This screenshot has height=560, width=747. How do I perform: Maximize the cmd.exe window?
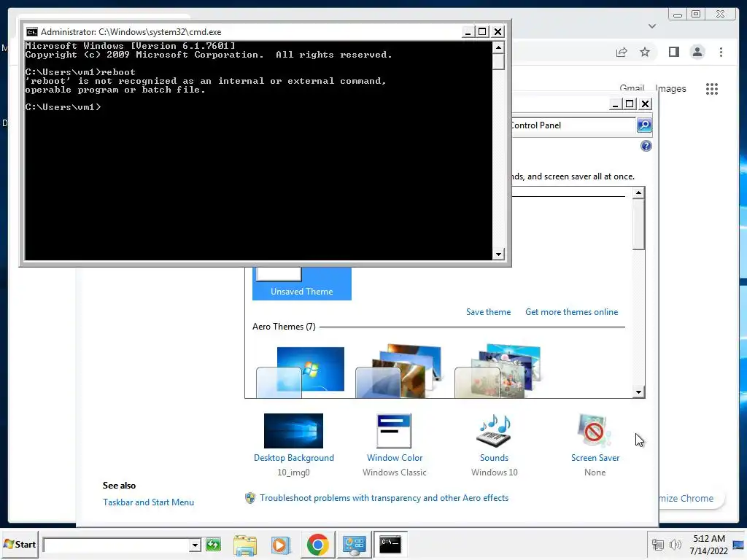tap(482, 32)
